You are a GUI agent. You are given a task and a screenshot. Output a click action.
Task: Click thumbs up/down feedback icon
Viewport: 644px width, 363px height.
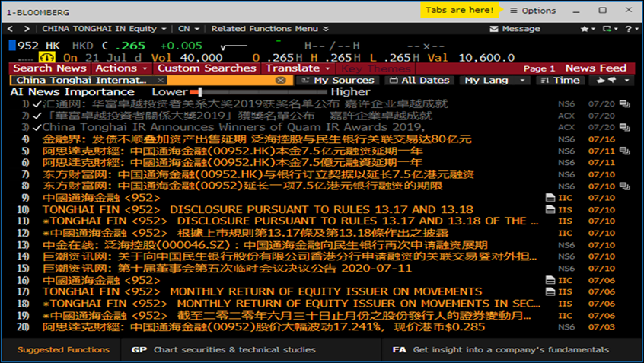(606, 80)
